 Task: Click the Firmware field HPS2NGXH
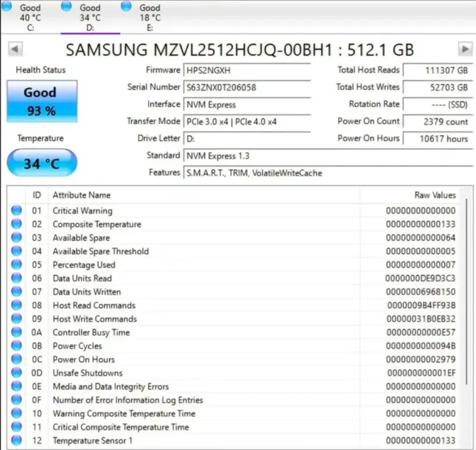247,70
